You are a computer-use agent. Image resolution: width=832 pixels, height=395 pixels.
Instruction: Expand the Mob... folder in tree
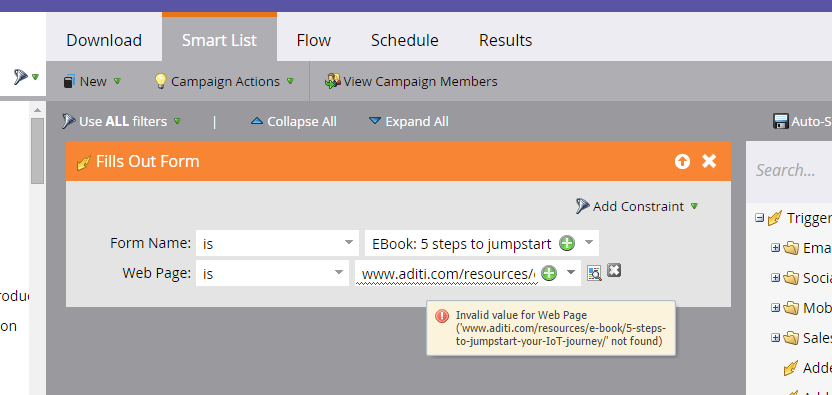(x=776, y=307)
